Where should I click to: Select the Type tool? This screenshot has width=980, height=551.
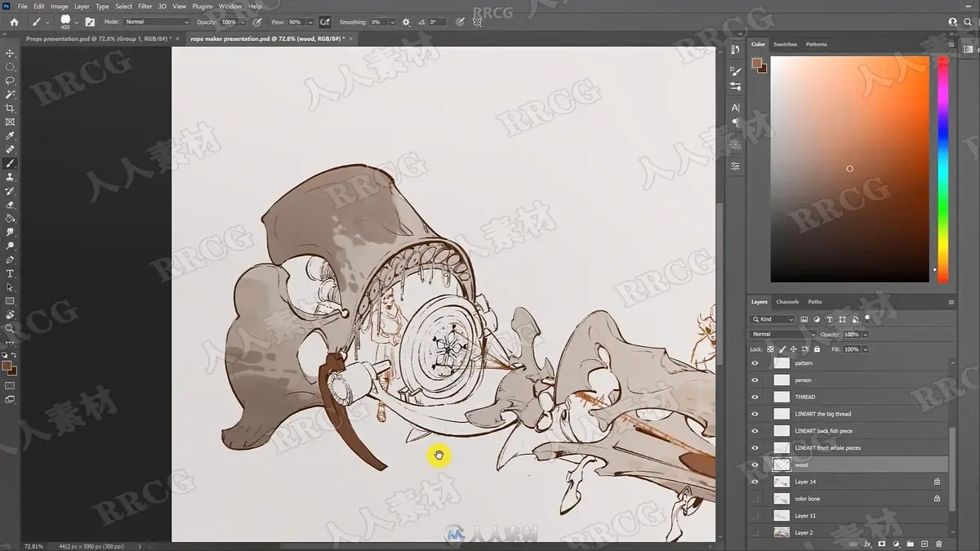pos(11,273)
